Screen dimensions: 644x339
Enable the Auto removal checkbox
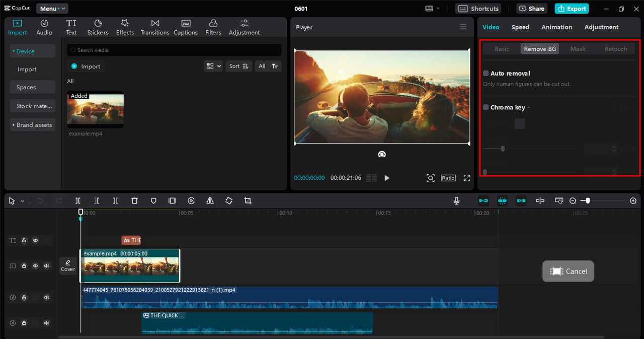(486, 74)
